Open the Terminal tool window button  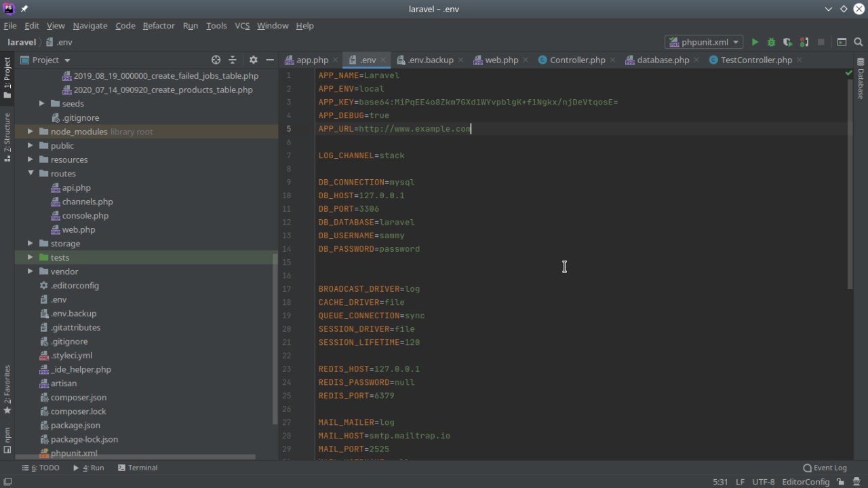pos(138,468)
